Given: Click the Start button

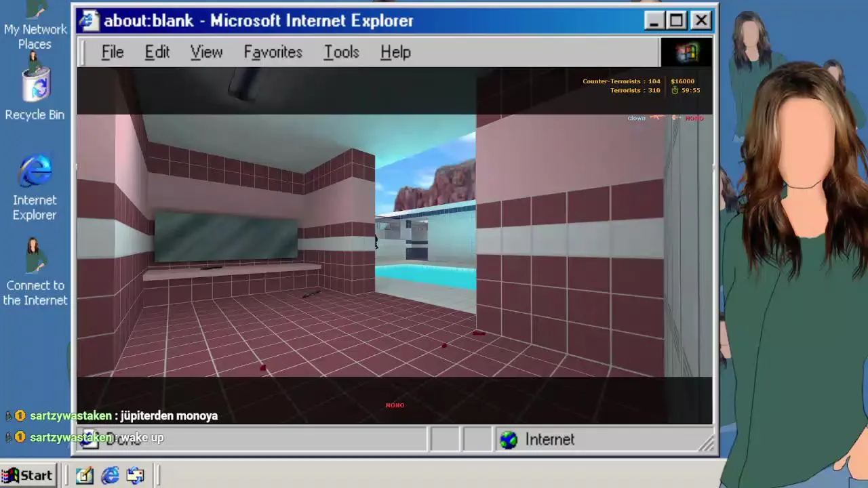Looking at the screenshot, I should (x=27, y=476).
